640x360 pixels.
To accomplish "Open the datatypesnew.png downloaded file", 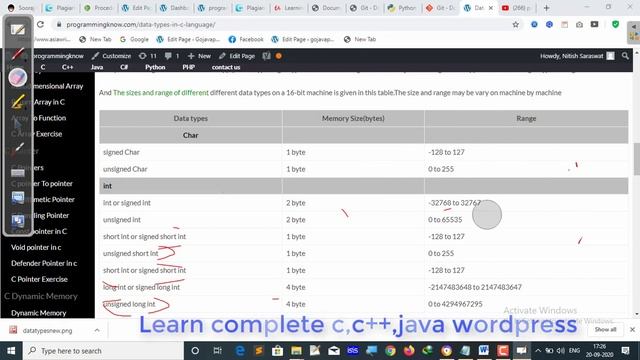I will click(47, 330).
